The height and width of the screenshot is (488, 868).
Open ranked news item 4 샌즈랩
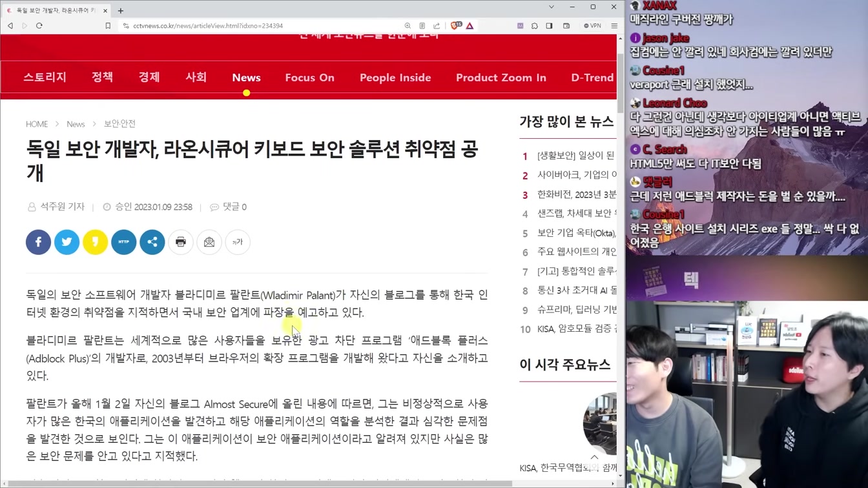pyautogui.click(x=569, y=214)
